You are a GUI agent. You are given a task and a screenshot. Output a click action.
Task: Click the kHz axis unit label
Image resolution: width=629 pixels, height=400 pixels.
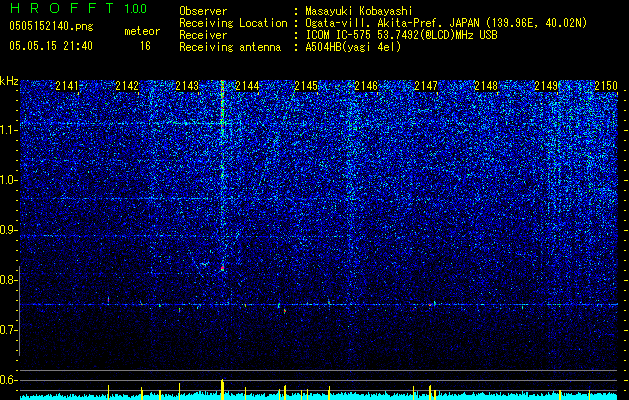[9, 81]
